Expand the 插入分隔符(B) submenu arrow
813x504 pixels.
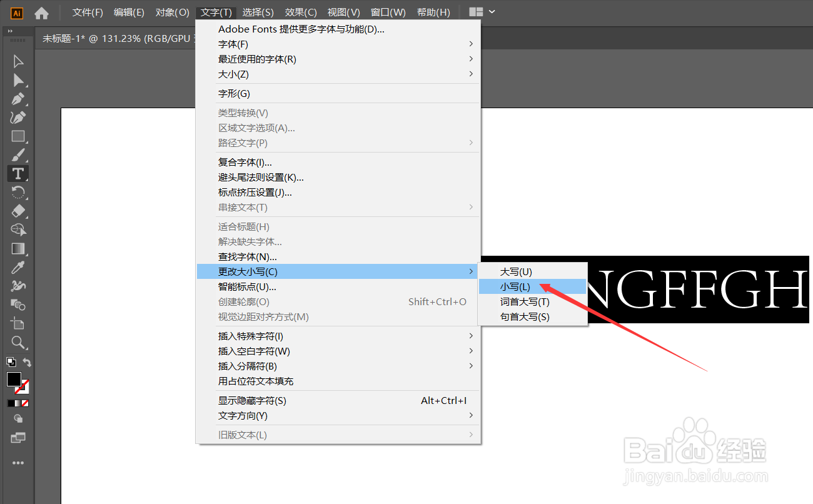click(x=470, y=366)
